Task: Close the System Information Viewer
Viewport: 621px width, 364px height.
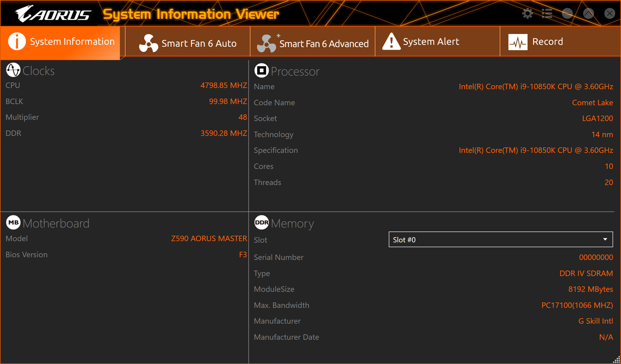Action: (x=610, y=14)
